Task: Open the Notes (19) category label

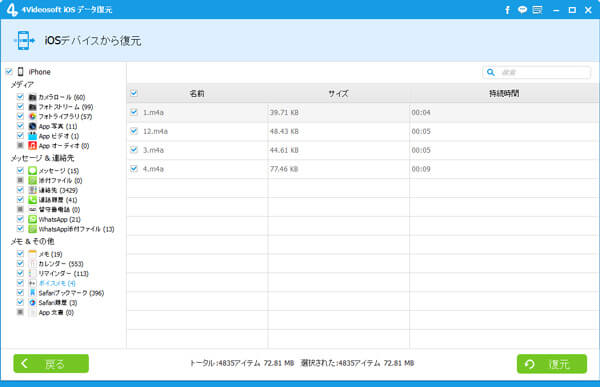Action: pos(51,254)
